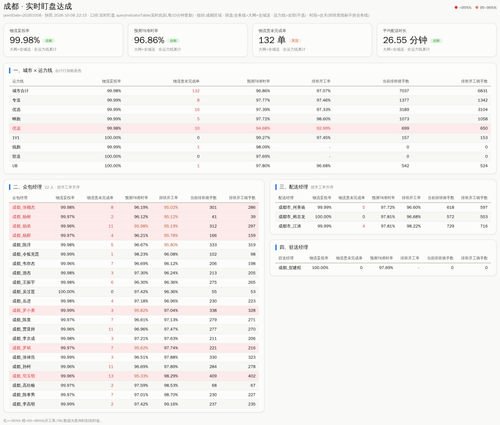
Task: Click the 成都_罗小勇 row name
Action: [24, 310]
